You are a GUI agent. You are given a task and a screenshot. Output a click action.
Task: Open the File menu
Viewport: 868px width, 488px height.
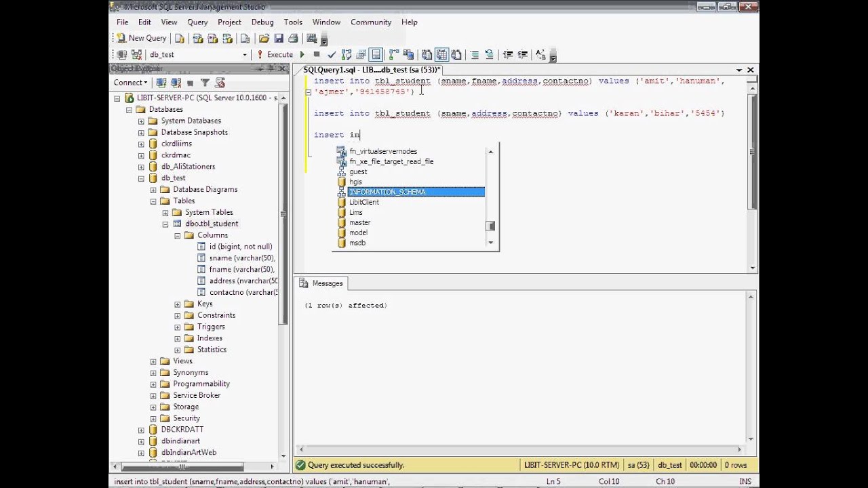(x=122, y=22)
